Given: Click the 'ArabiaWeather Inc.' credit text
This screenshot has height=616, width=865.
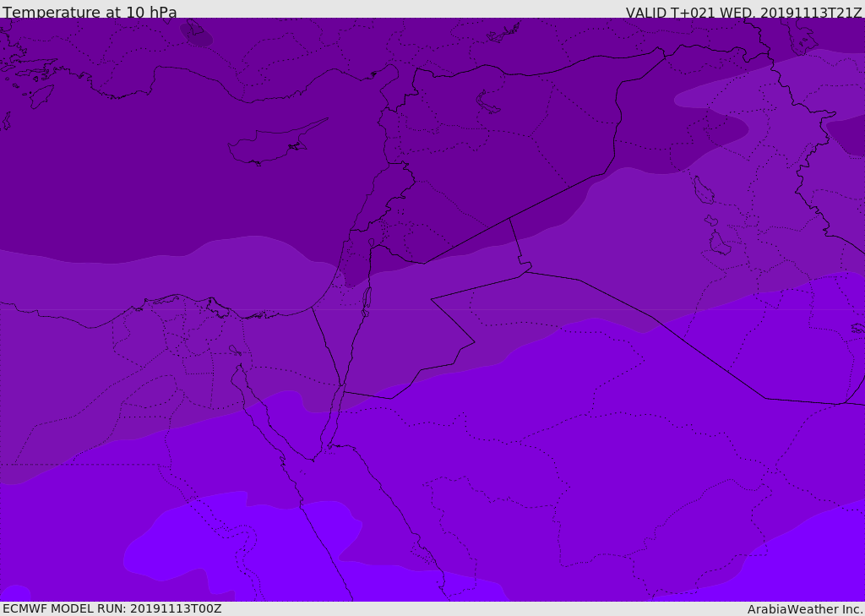Looking at the screenshot, I should (806, 609).
